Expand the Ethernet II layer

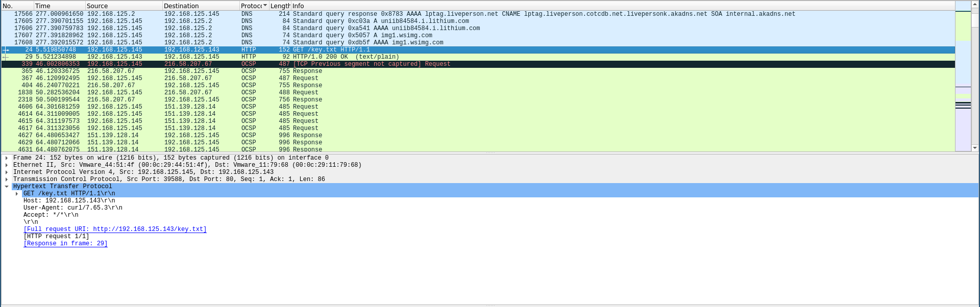[6, 165]
